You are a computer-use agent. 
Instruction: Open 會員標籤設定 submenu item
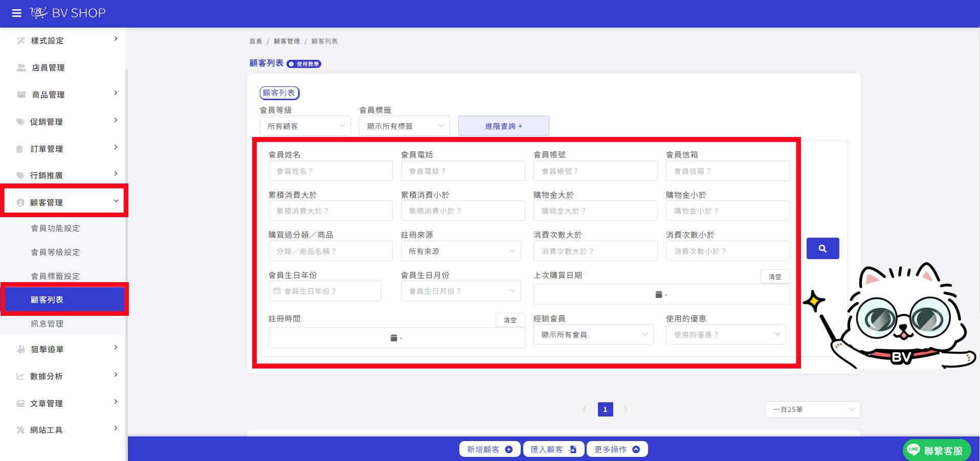tap(56, 276)
